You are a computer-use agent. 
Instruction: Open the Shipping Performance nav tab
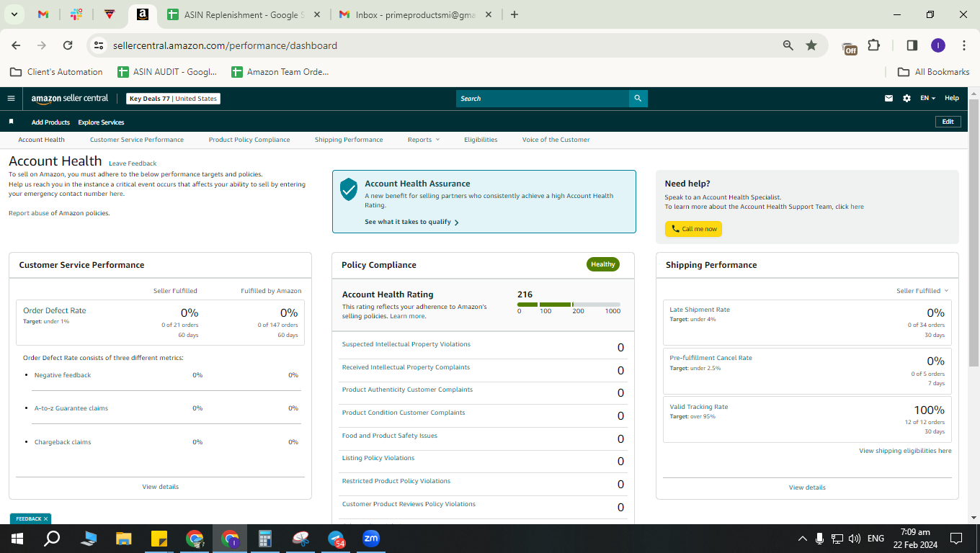349,140
